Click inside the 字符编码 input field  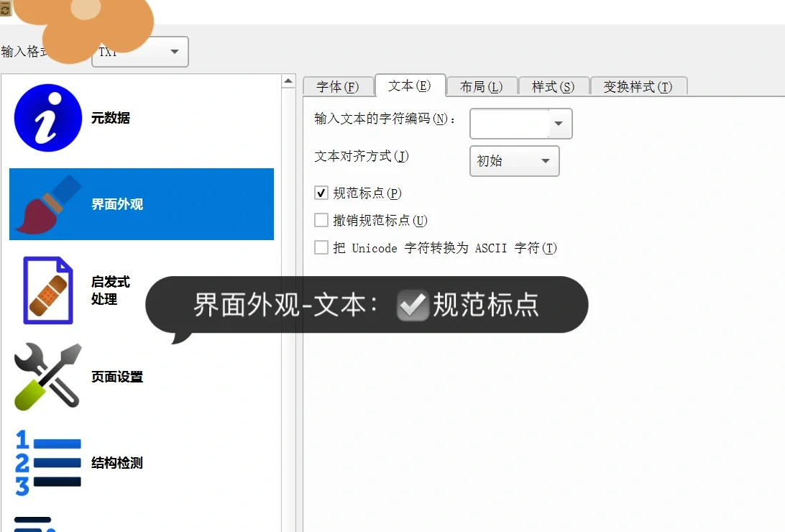[510, 124]
